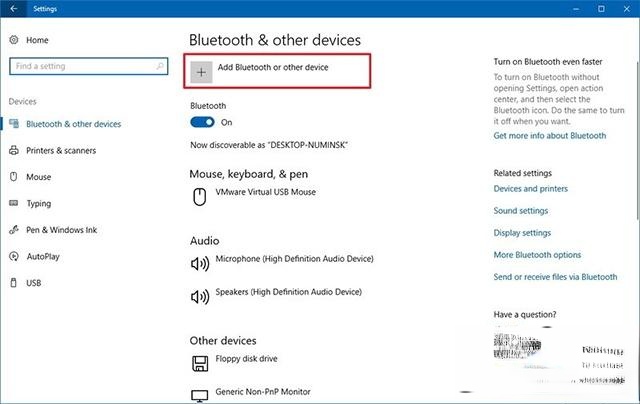Click the plus icon to add a device
This screenshot has height=404, width=640.
coord(201,72)
